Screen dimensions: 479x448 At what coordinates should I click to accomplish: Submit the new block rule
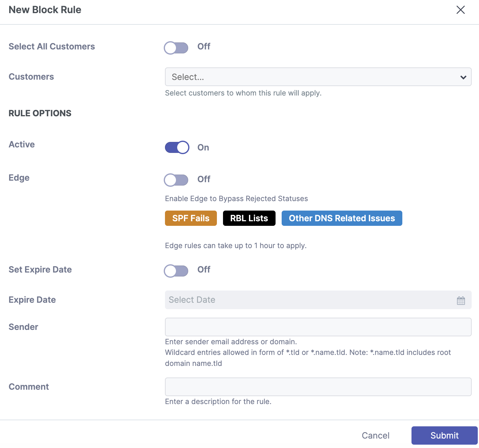pyautogui.click(x=444, y=435)
